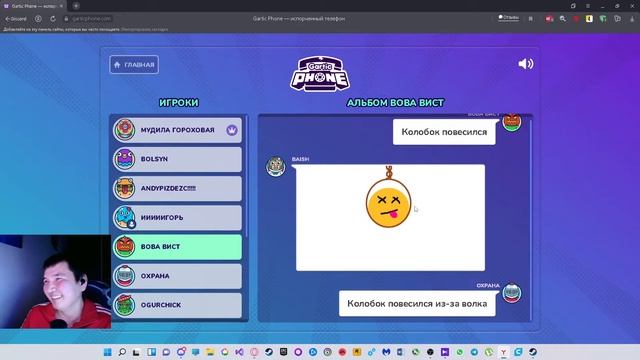Click BAISH's avatar in the album
This screenshot has height=360, width=640.
click(x=276, y=166)
